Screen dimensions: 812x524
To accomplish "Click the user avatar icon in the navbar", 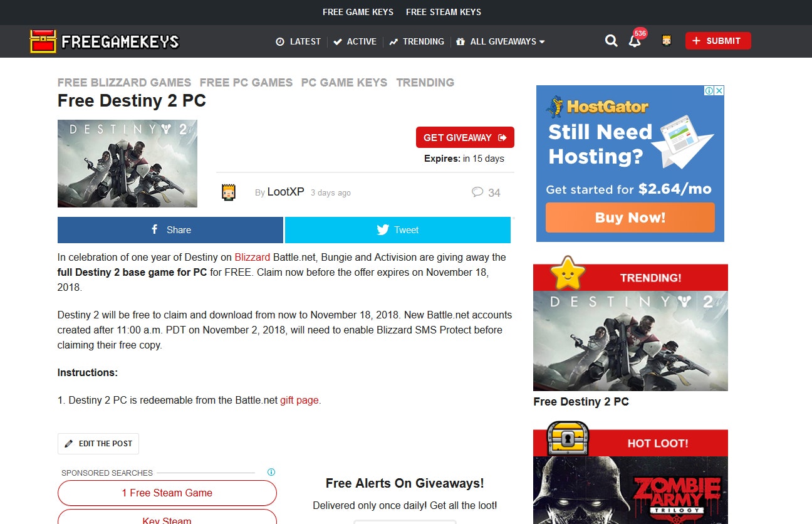I will point(666,39).
